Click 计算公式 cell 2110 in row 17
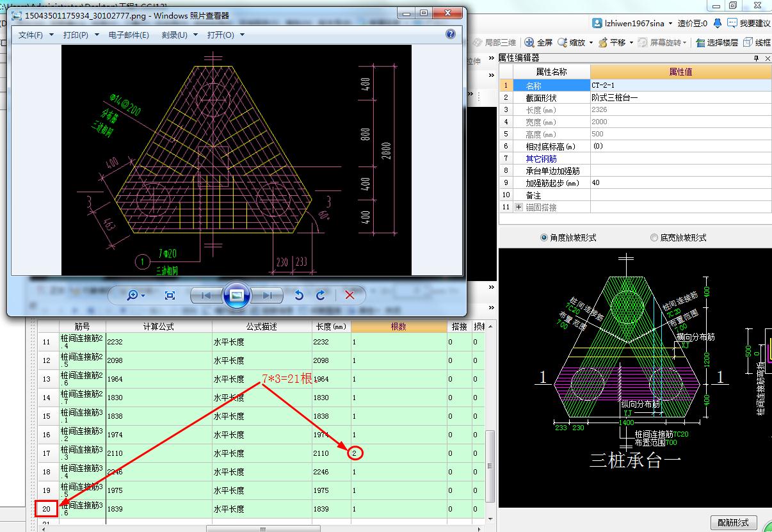This screenshot has width=772, height=532. pos(159,453)
